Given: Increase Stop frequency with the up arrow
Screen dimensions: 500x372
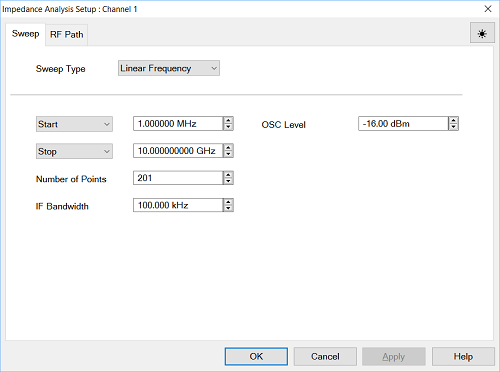Looking at the screenshot, I should click(x=228, y=147).
